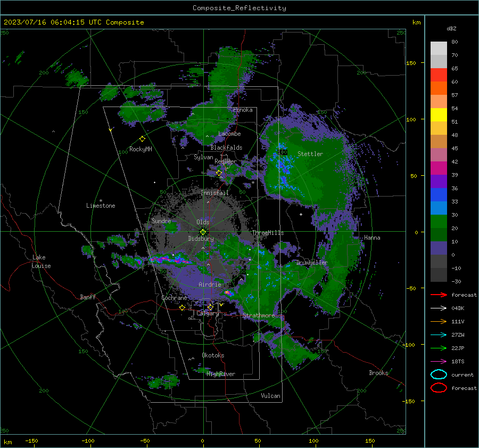Click the Banff town label
479x448 pixels.
[x=88, y=297]
